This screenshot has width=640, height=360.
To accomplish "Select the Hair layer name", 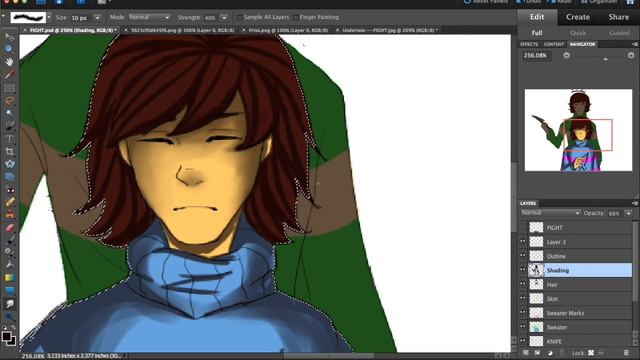I will (552, 284).
